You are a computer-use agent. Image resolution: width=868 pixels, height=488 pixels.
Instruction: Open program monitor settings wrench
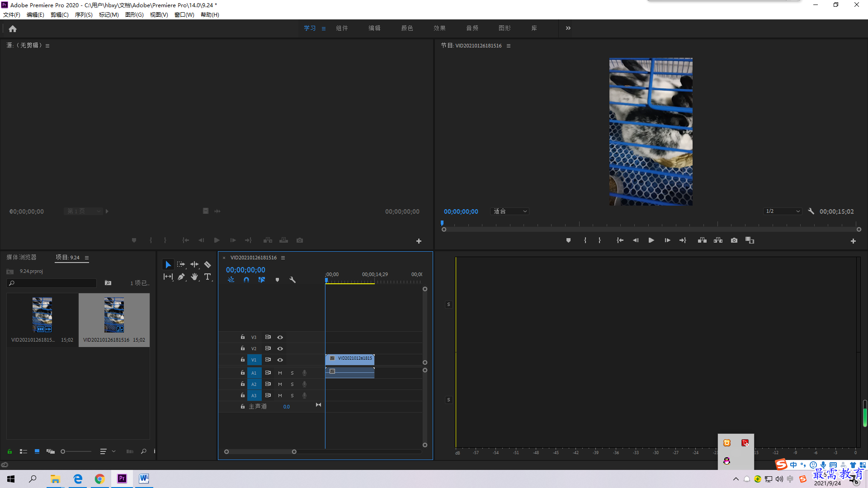pos(811,211)
